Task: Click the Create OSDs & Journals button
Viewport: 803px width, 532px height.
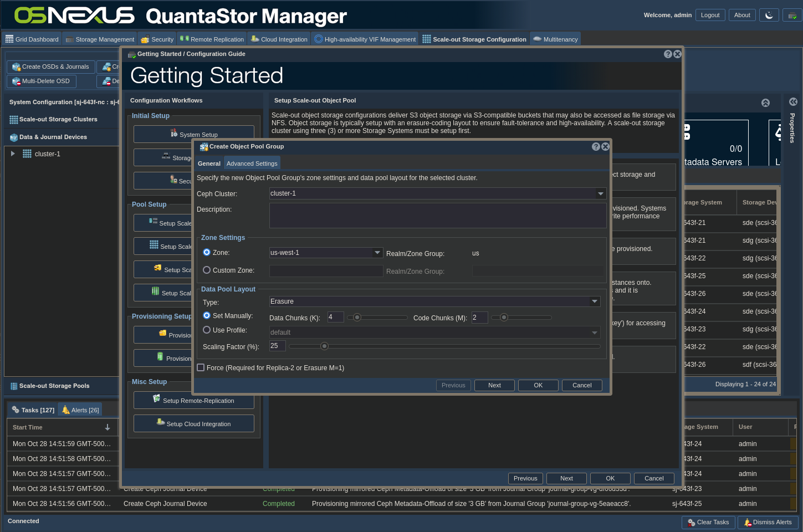Action: pos(50,67)
